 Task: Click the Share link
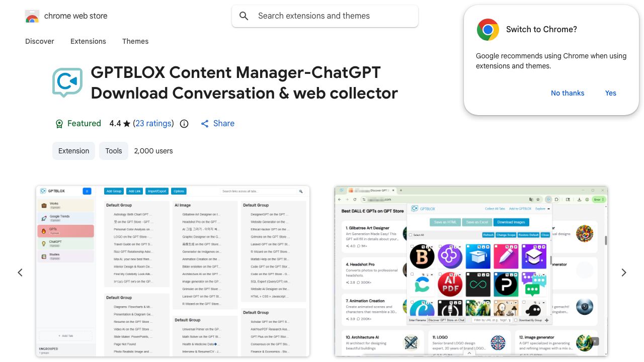coord(218,124)
